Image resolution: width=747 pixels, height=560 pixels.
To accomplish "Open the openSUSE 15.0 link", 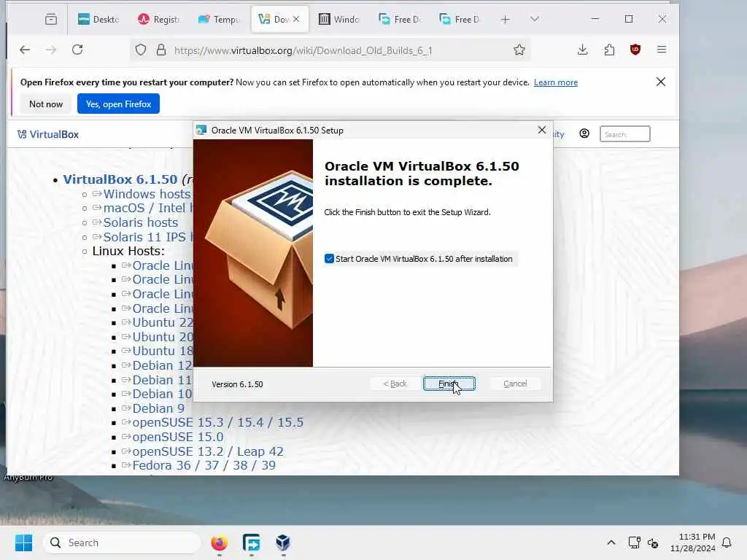I will (178, 437).
